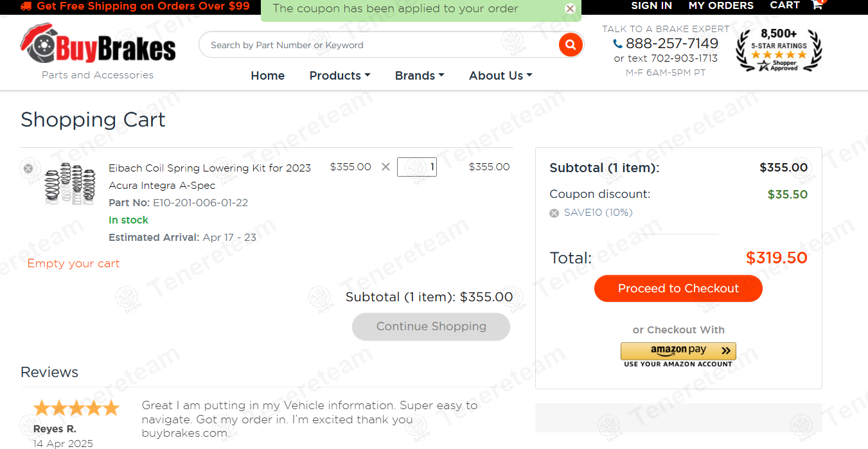Image resolution: width=868 pixels, height=449 pixels.
Task: Click the In stock status text
Action: pos(128,220)
